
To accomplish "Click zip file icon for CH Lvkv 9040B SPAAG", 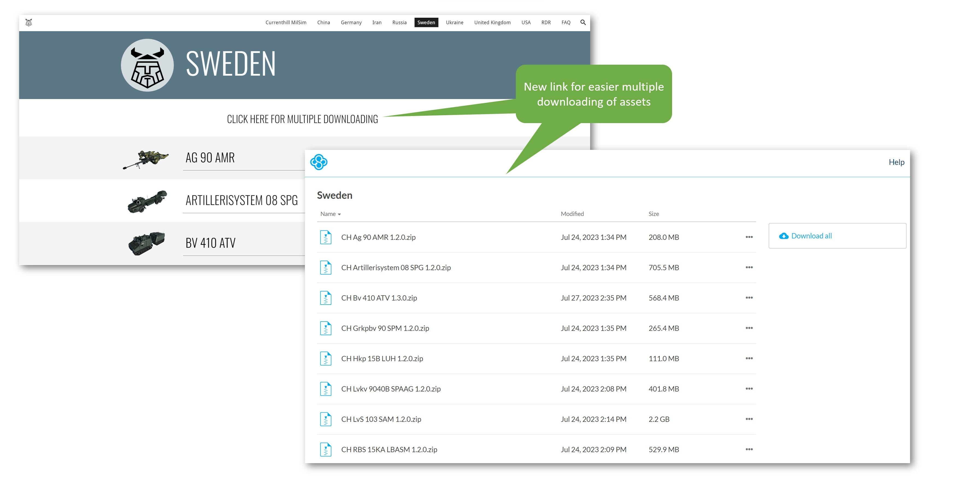I will tap(326, 389).
